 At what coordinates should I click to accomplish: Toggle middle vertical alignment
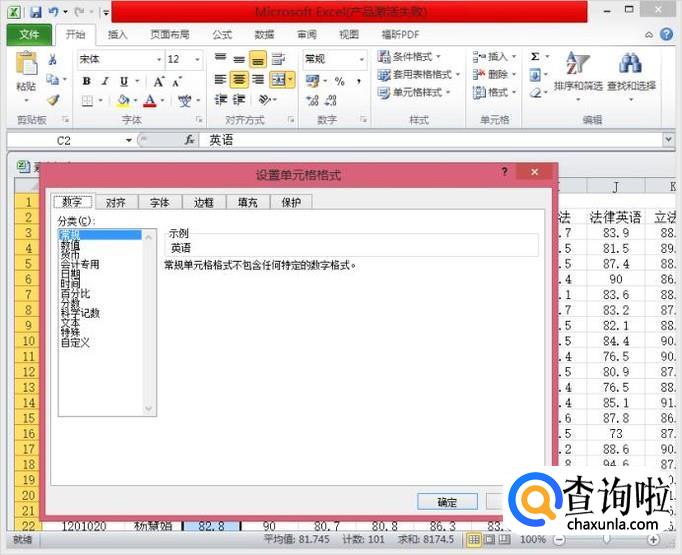tap(239, 59)
